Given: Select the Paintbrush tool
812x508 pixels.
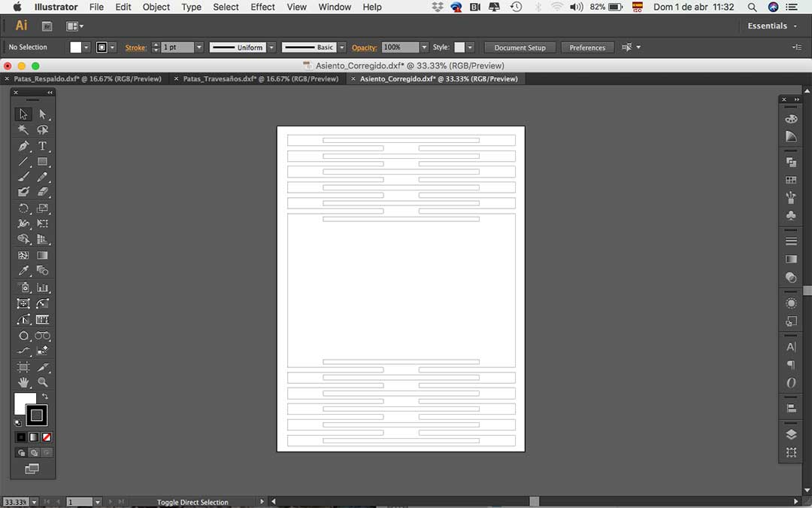Looking at the screenshot, I should click(x=23, y=177).
